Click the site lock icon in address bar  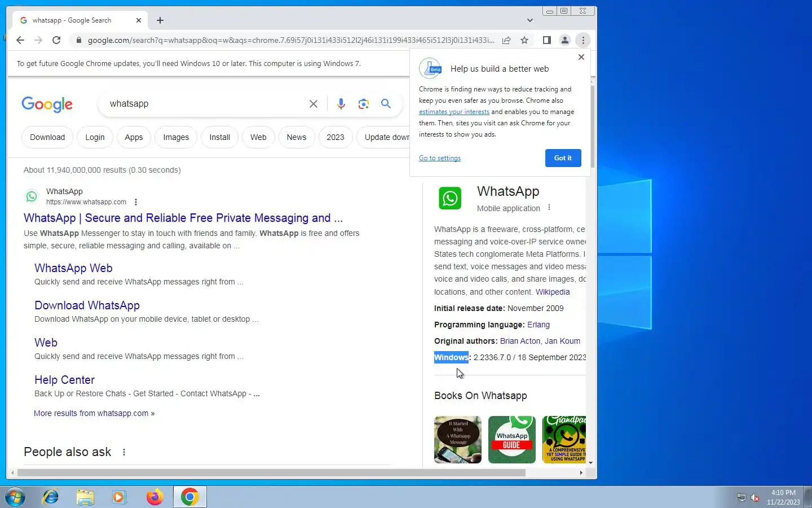tap(78, 40)
